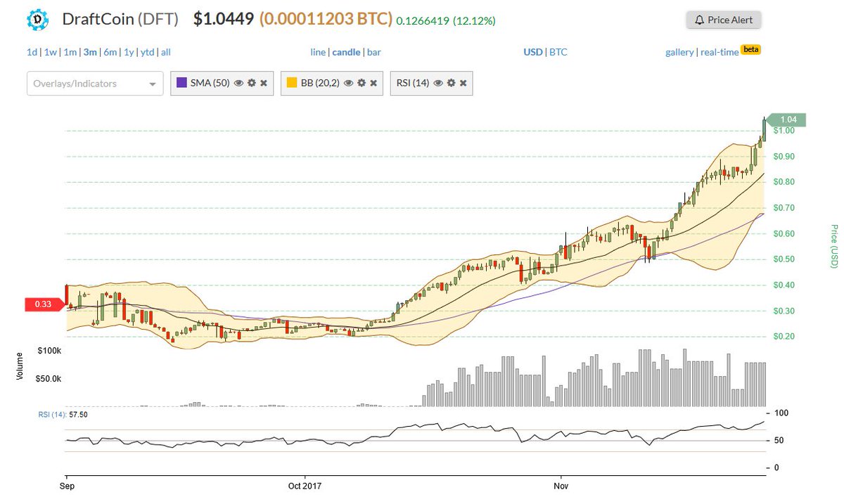Click the DraftCoin gear logo icon
844x504 pixels.
pyautogui.click(x=39, y=20)
